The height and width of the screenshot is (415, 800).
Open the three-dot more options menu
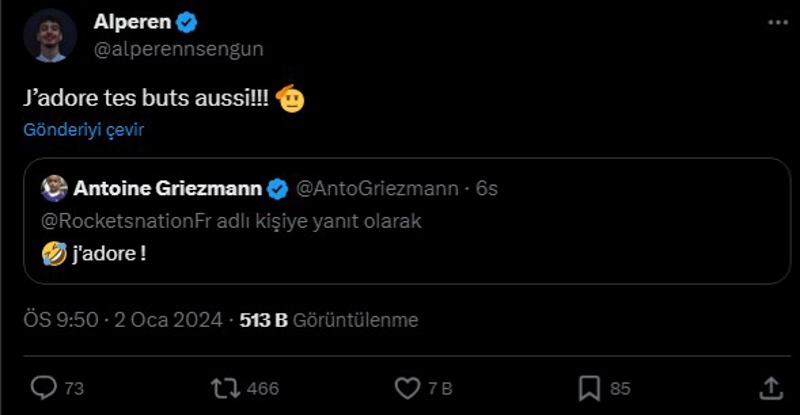777,22
